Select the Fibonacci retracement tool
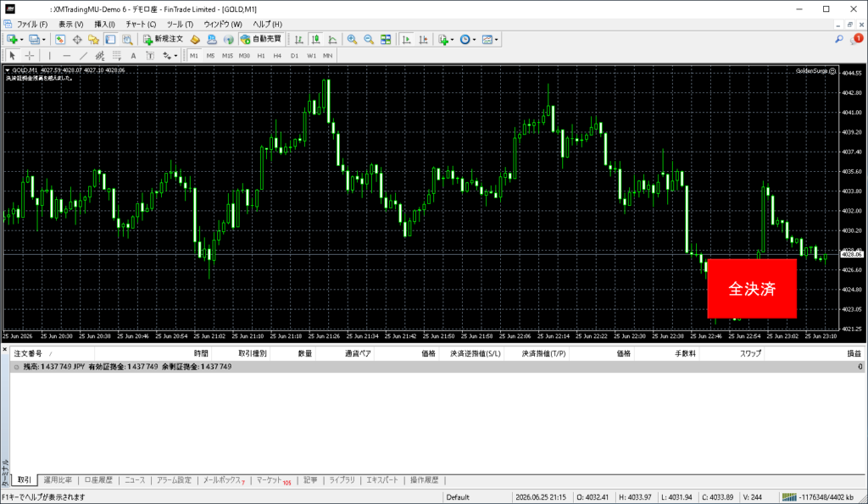 click(117, 55)
